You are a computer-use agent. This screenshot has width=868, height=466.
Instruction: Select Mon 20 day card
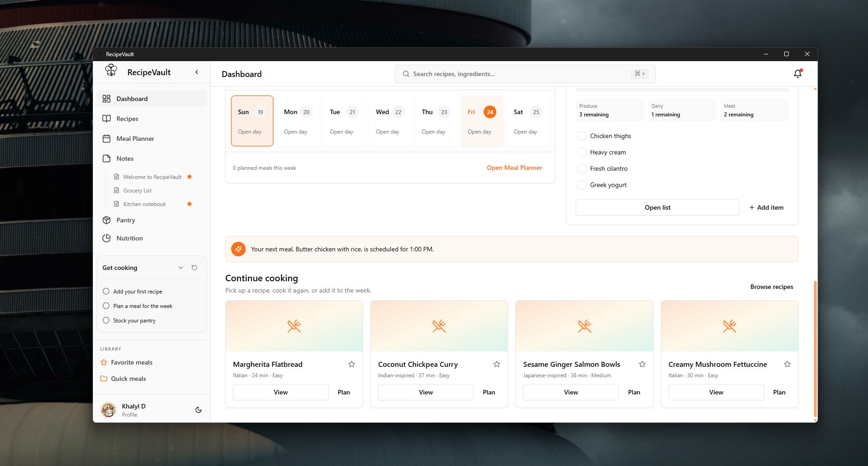pos(298,121)
